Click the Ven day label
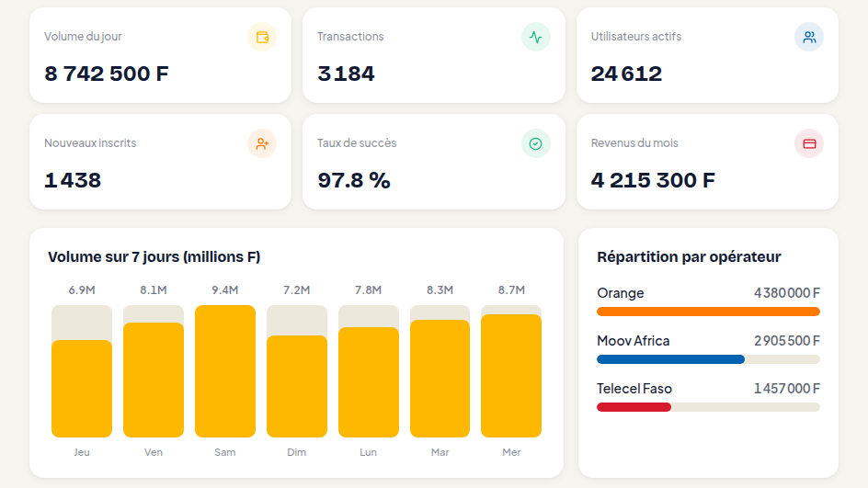This screenshot has width=868, height=488. (154, 452)
